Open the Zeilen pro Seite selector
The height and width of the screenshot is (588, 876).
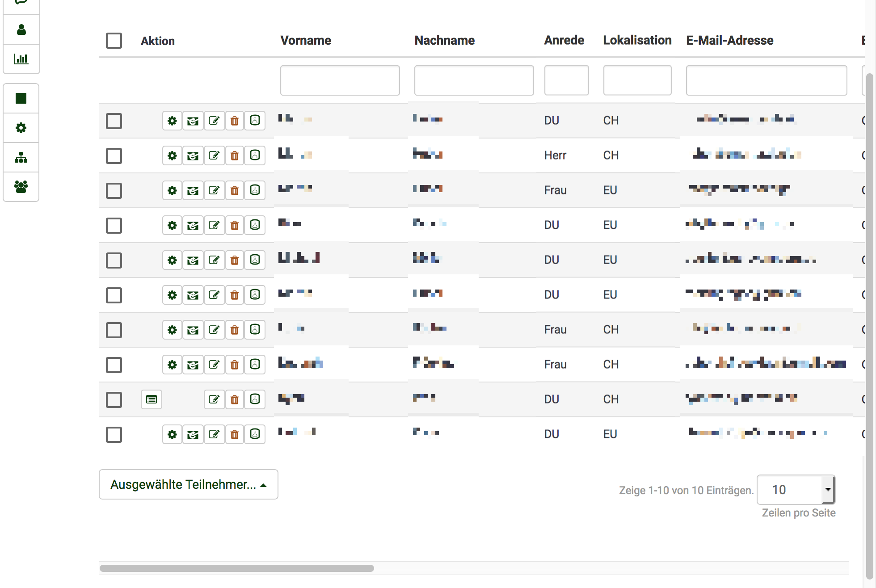(796, 490)
